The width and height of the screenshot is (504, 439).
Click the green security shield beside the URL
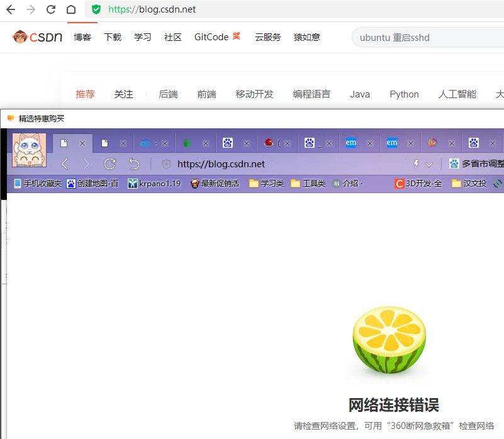point(96,9)
